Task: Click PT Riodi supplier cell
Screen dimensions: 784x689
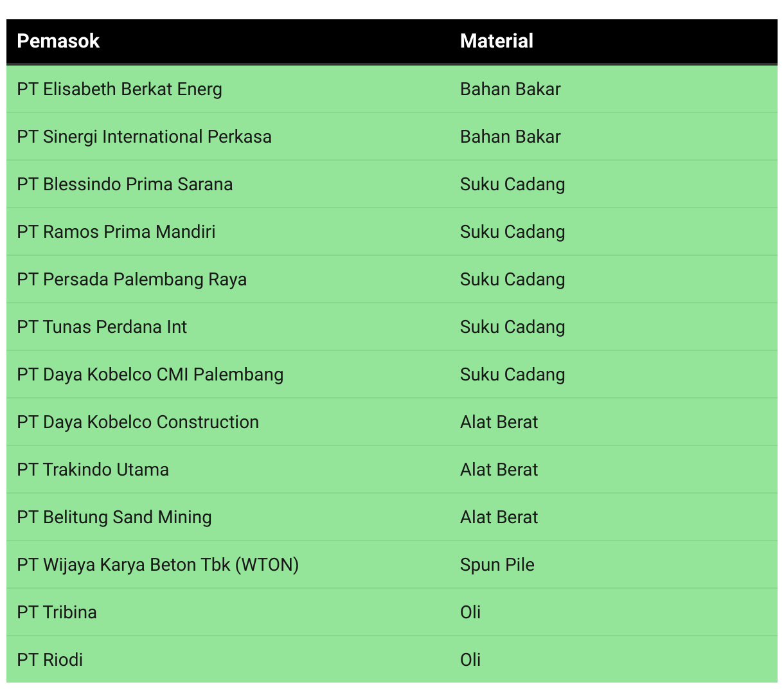Action: (x=50, y=659)
